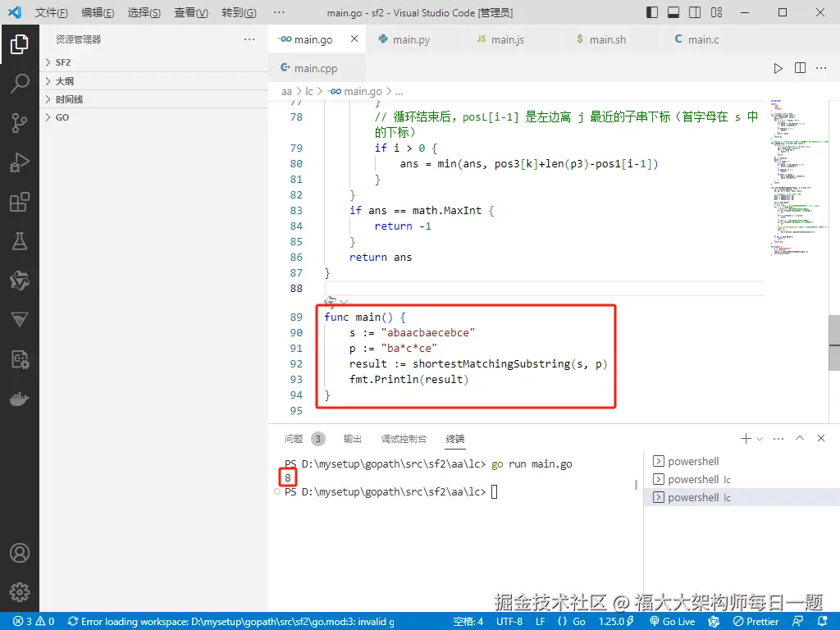840x630 pixels.
Task: Close the main.go editor tab
Action: tap(354, 39)
